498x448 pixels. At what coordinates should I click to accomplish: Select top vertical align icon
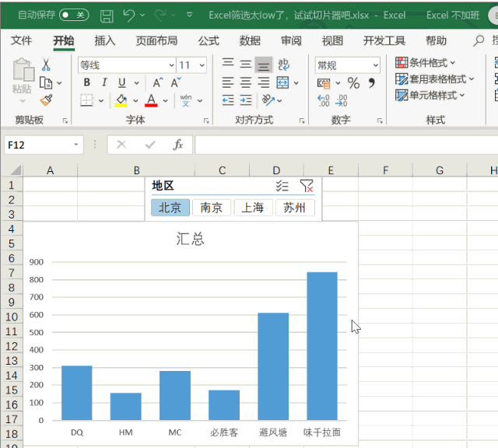tap(228, 62)
